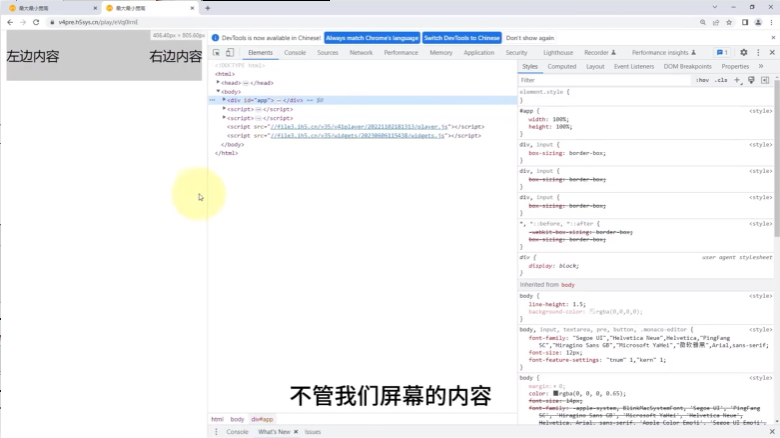Toggle rendering emulations paintbrush icon
Viewport: 780px width, 438px height.
click(x=751, y=80)
